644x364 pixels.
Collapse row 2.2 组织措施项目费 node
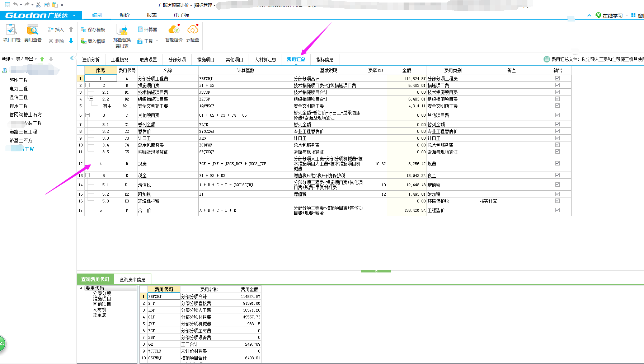click(x=91, y=99)
